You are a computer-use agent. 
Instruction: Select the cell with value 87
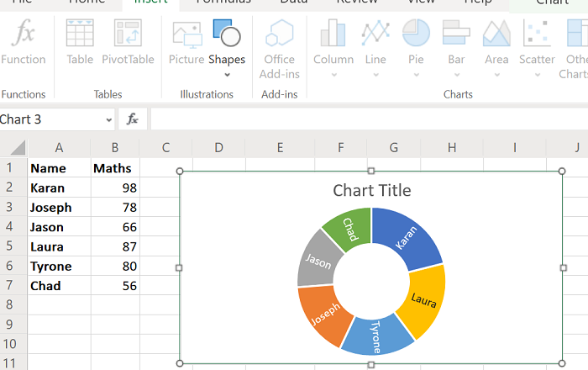(x=115, y=246)
